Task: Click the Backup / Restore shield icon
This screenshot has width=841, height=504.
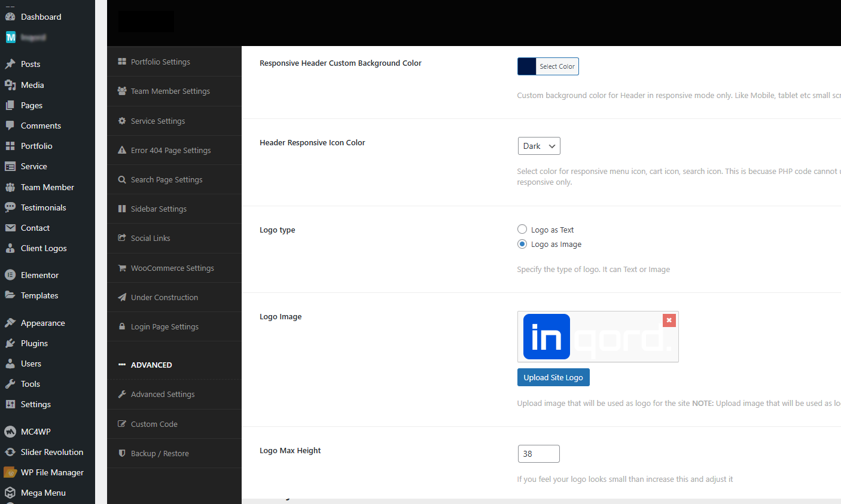Action: tap(122, 453)
